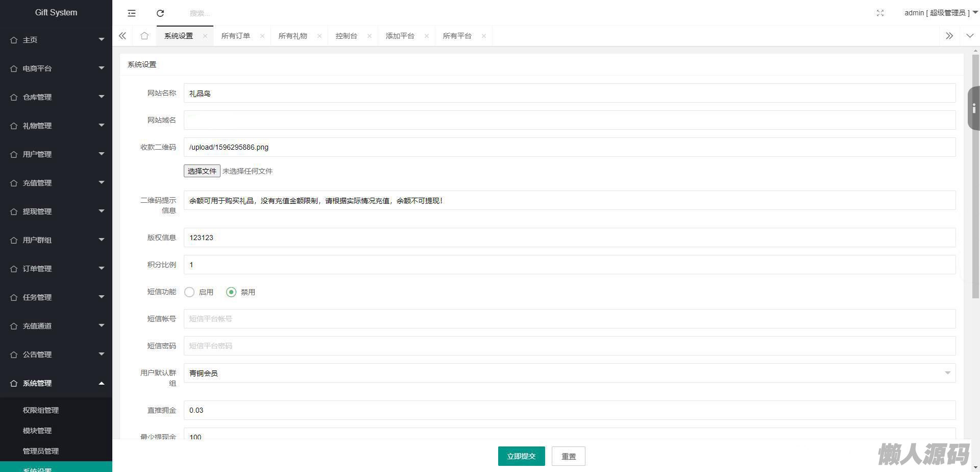Image resolution: width=980 pixels, height=472 pixels.
Task: Expand the 提现管理 menu arrow
Action: click(102, 211)
